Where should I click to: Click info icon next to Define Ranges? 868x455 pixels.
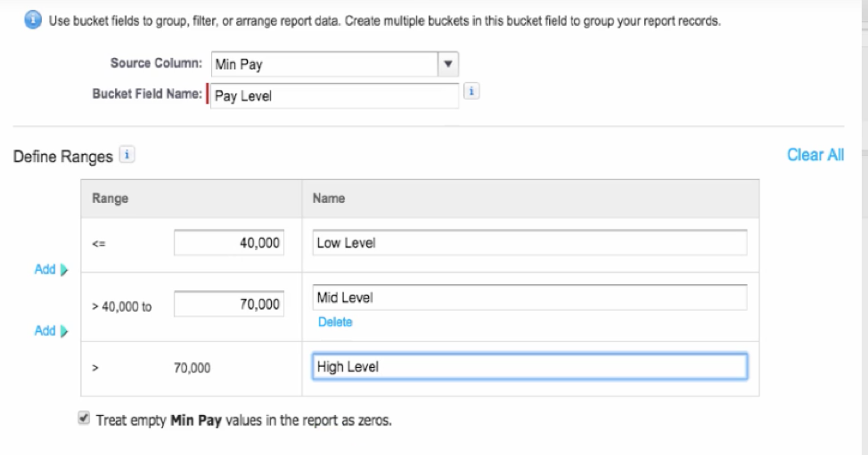click(x=127, y=155)
